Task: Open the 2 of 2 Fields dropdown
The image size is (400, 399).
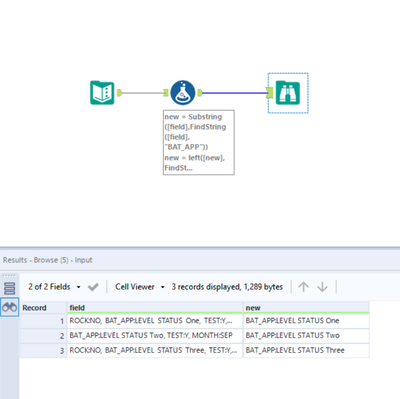Action: [54, 287]
